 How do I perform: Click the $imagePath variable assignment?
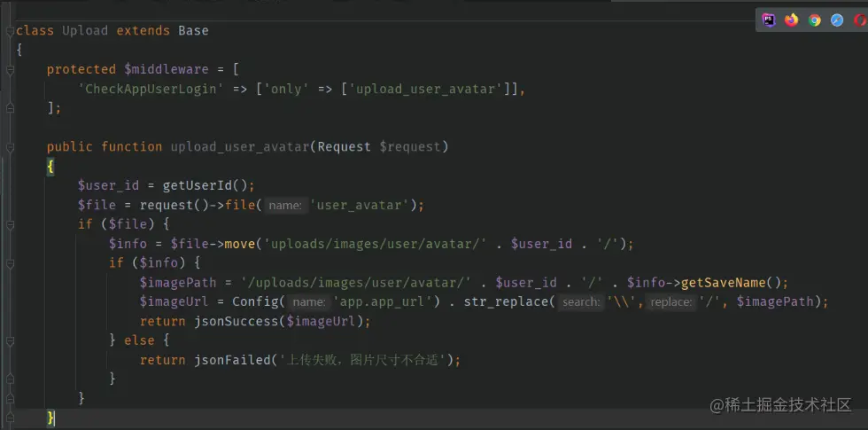[x=178, y=283]
